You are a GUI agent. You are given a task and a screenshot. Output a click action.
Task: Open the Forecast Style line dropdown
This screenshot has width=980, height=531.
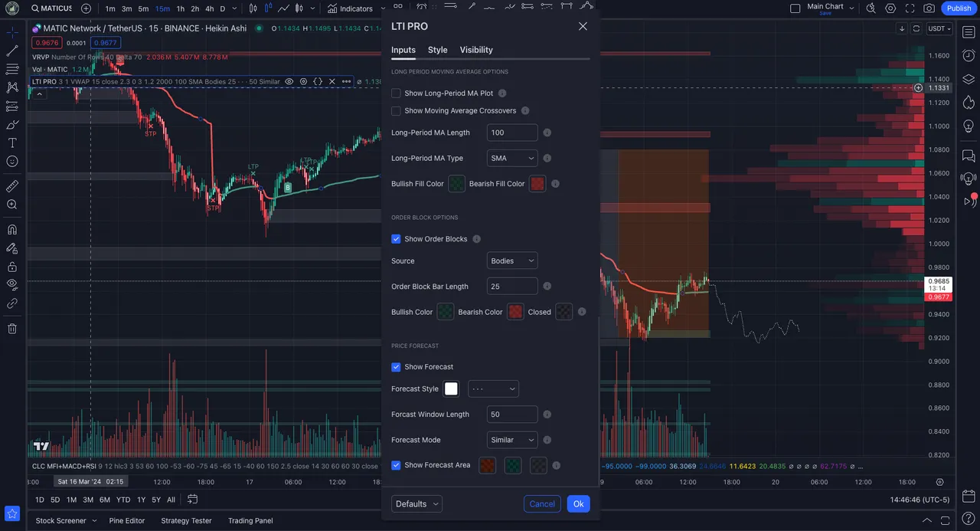pyautogui.click(x=493, y=388)
